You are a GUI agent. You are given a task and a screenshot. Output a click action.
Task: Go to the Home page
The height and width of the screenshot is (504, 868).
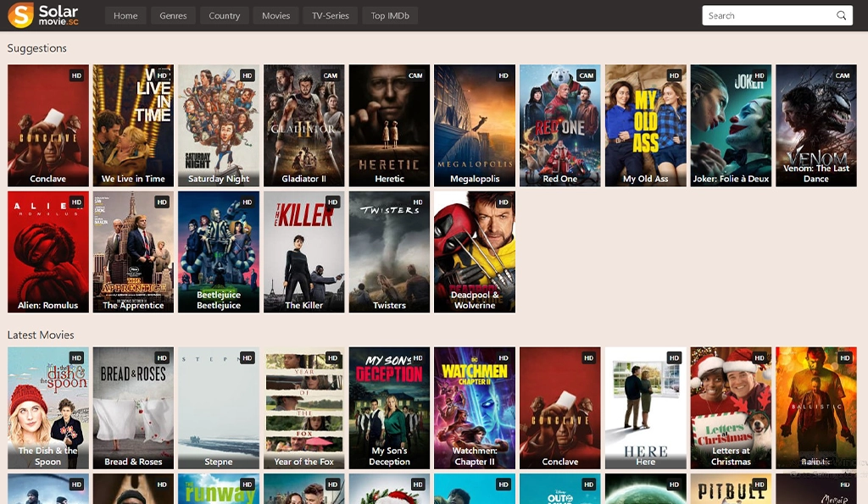tap(125, 15)
